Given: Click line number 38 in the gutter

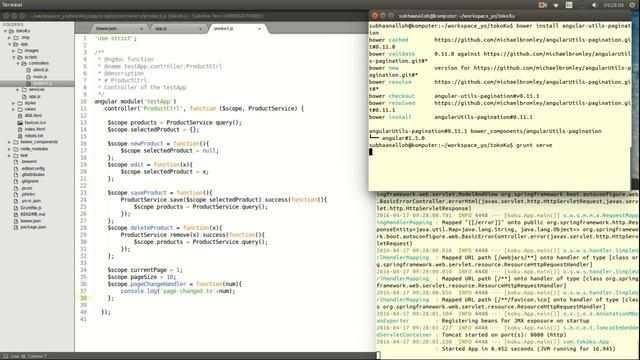Looking at the screenshot, I should (83, 298).
